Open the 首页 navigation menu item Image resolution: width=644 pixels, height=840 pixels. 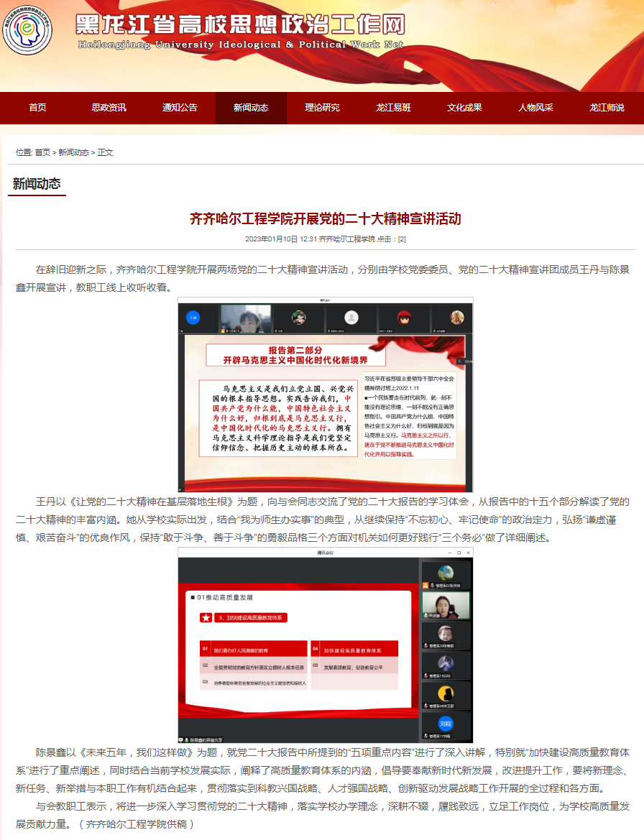tap(37, 108)
